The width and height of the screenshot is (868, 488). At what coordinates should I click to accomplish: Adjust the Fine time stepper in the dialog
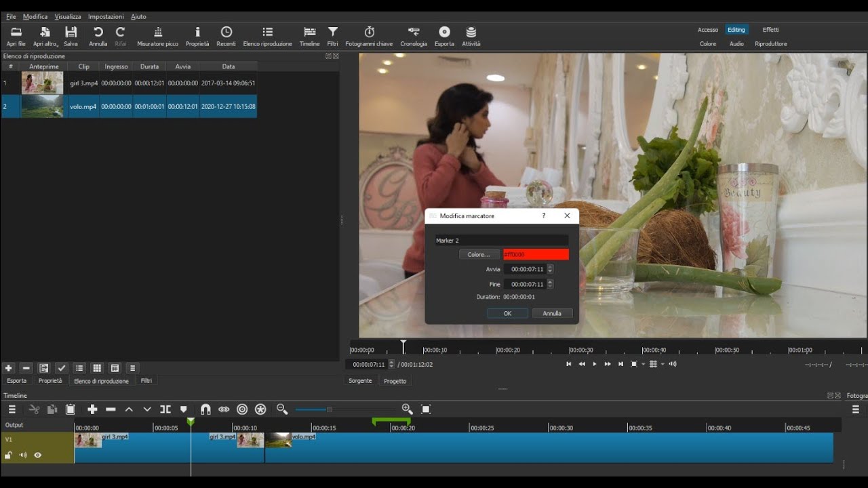[x=550, y=284]
